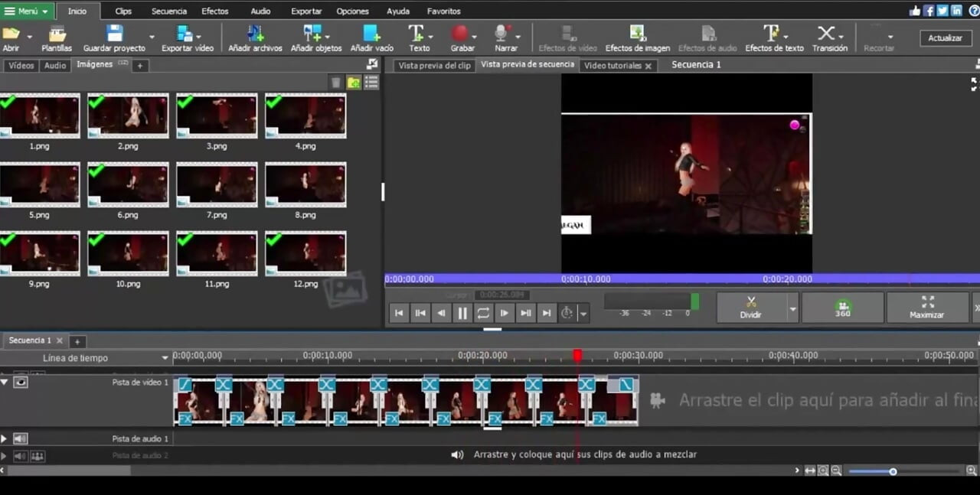Image resolution: width=980 pixels, height=495 pixels.
Task: Open Efectos de imagen
Action: pyautogui.click(x=637, y=34)
